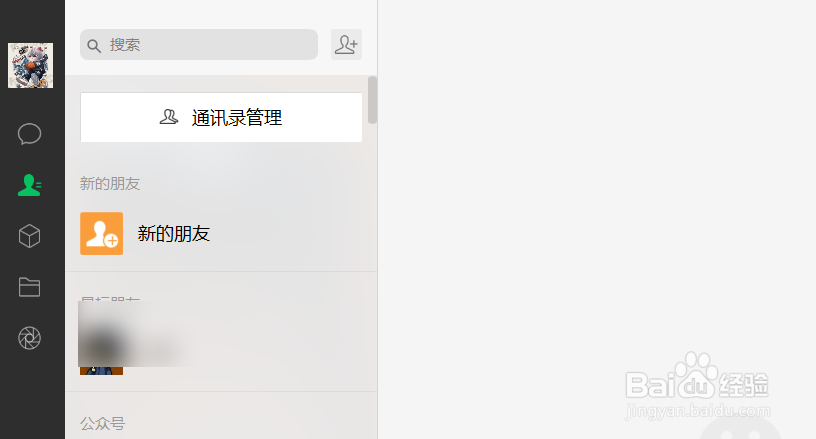The height and width of the screenshot is (439, 816).
Task: Select the green Contacts icon in sidebar
Action: tap(29, 185)
